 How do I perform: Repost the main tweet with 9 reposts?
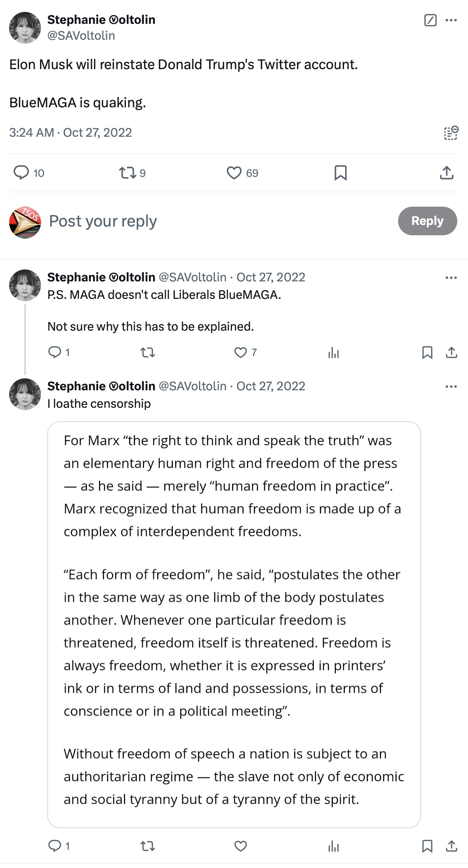click(128, 173)
